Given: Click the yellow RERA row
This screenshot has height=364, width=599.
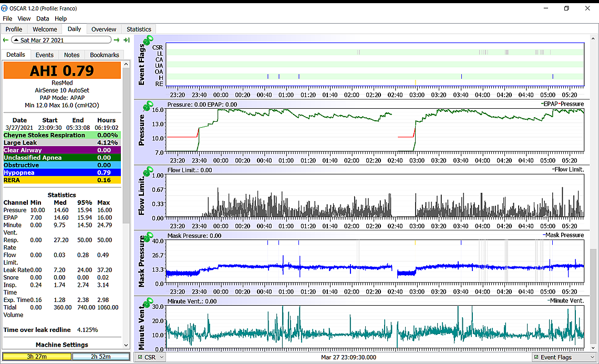Looking at the screenshot, I should tap(62, 180).
